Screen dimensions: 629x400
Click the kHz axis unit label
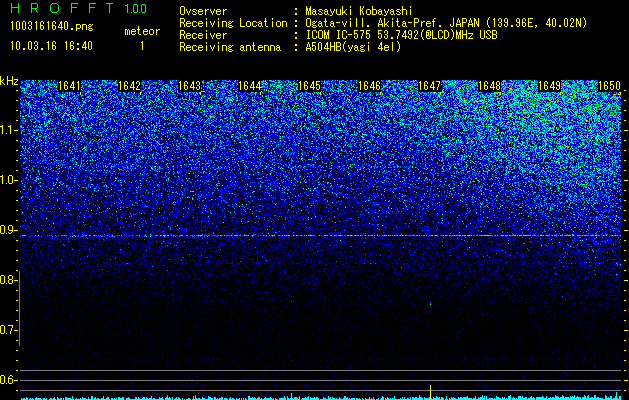point(9,81)
